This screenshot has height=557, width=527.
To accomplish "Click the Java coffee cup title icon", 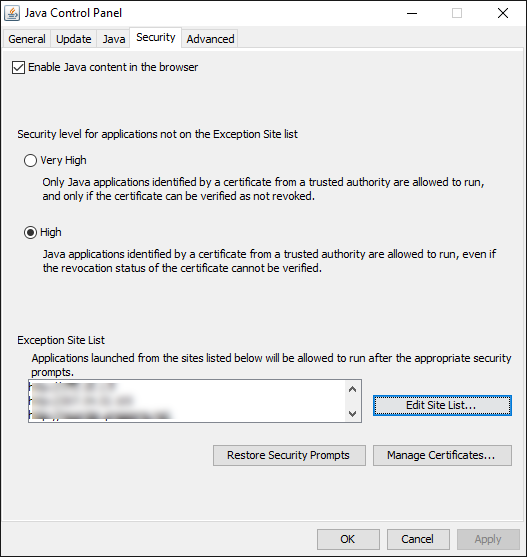I will coord(12,13).
